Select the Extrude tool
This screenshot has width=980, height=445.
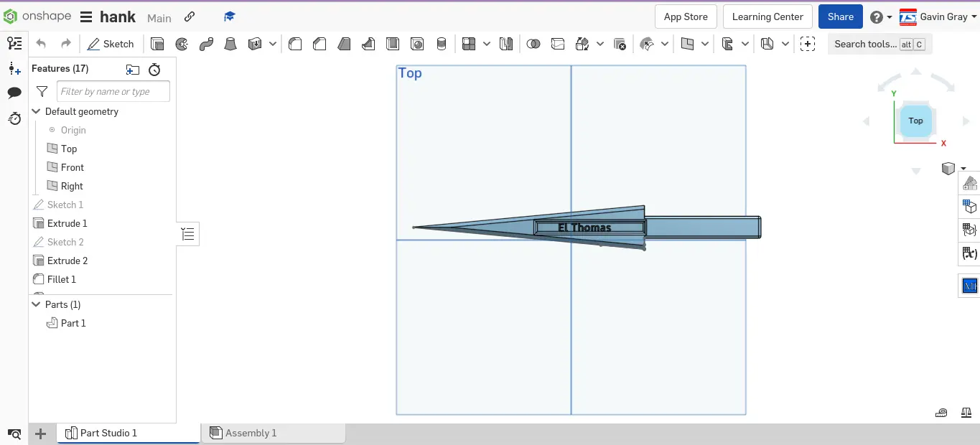[157, 44]
